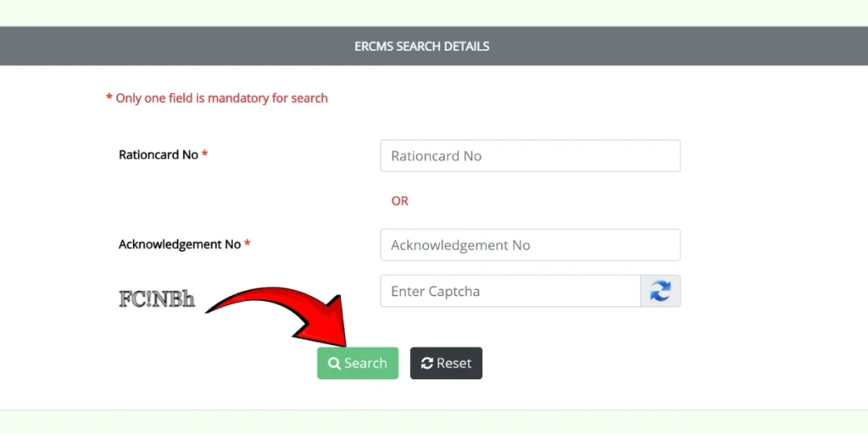Click into the Enter Captcha field
This screenshot has height=434, width=868.
(x=510, y=291)
